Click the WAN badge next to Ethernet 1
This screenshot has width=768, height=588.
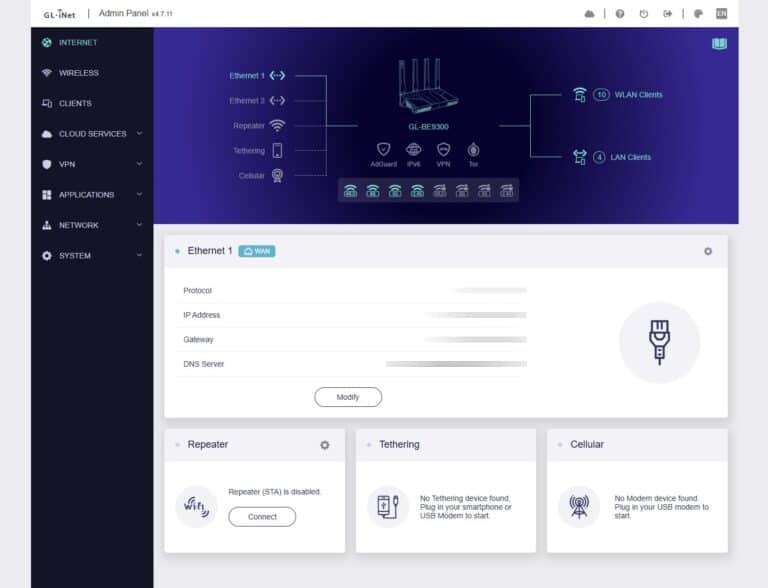pos(257,251)
